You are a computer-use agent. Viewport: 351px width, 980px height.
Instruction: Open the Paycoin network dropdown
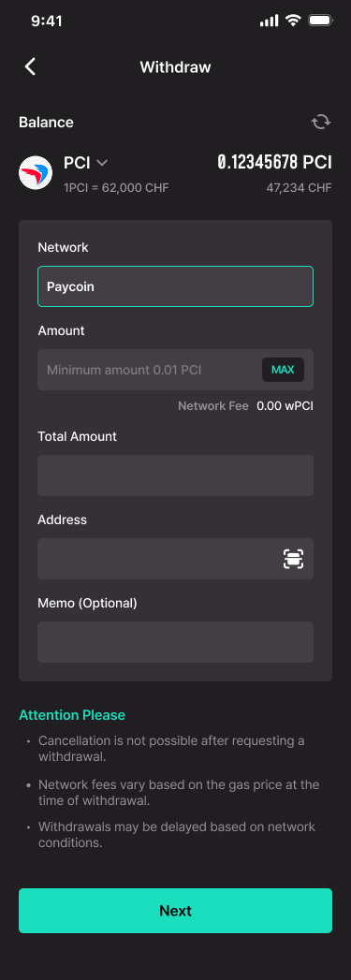[176, 286]
